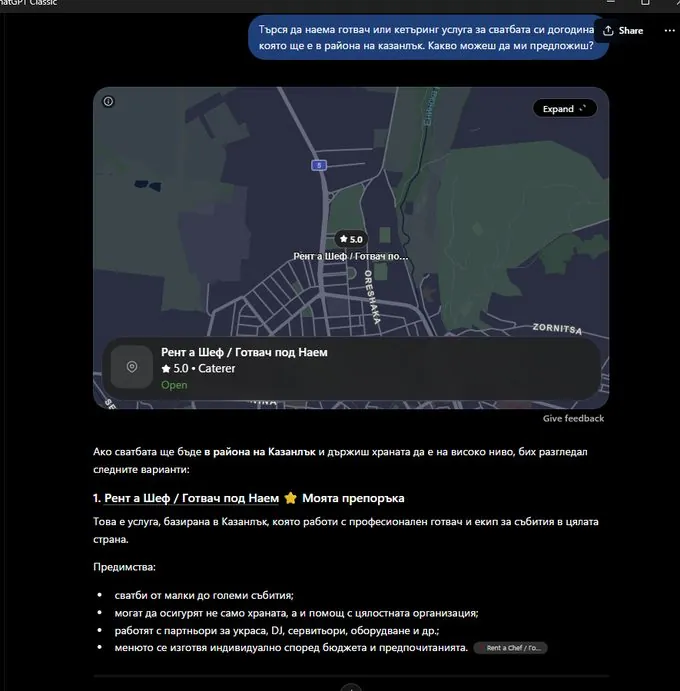This screenshot has height=691, width=680.
Task: Open the three-dots more options menu
Action: (669, 30)
